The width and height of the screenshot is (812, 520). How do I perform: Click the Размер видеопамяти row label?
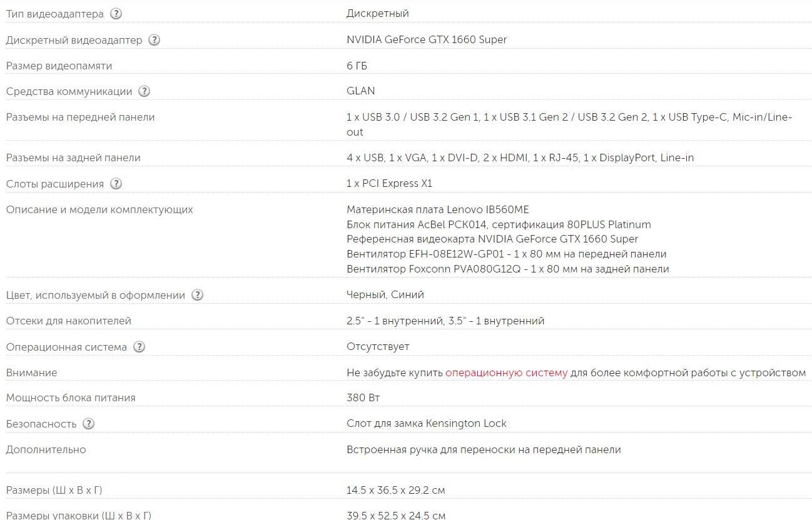point(59,66)
